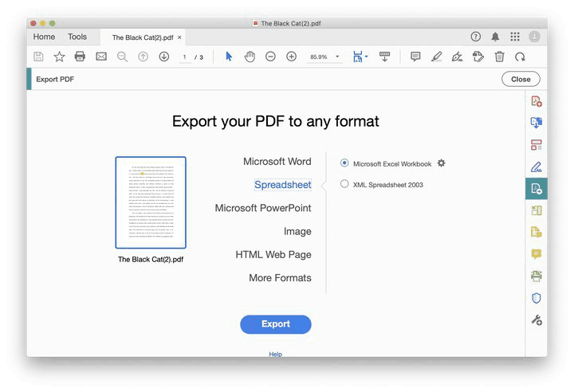
Task: Zoom in with plus circle icon
Action: (x=292, y=57)
